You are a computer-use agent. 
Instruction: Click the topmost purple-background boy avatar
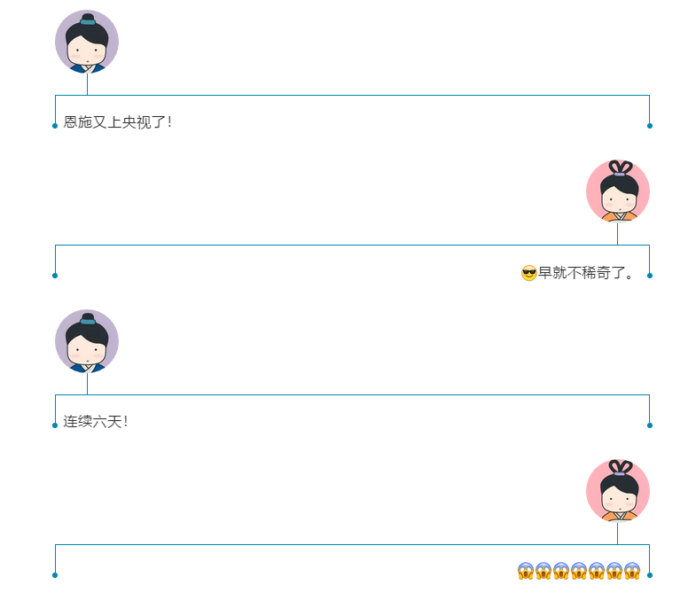(87, 42)
